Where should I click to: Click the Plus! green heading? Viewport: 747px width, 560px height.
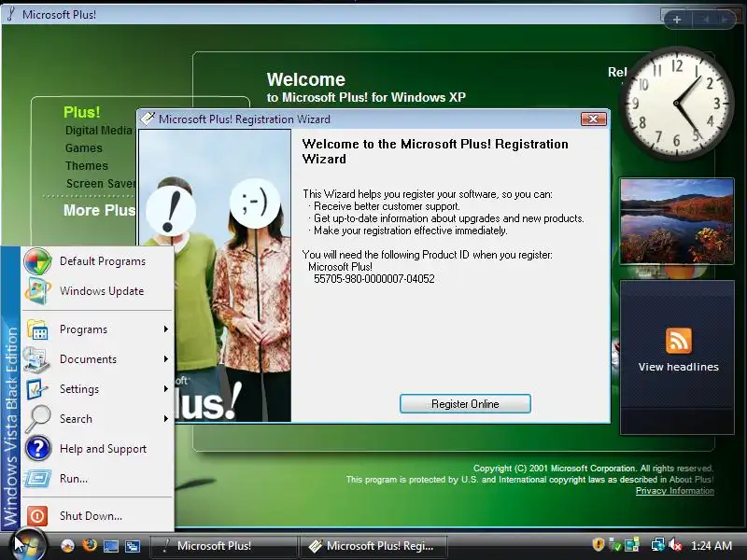(82, 112)
